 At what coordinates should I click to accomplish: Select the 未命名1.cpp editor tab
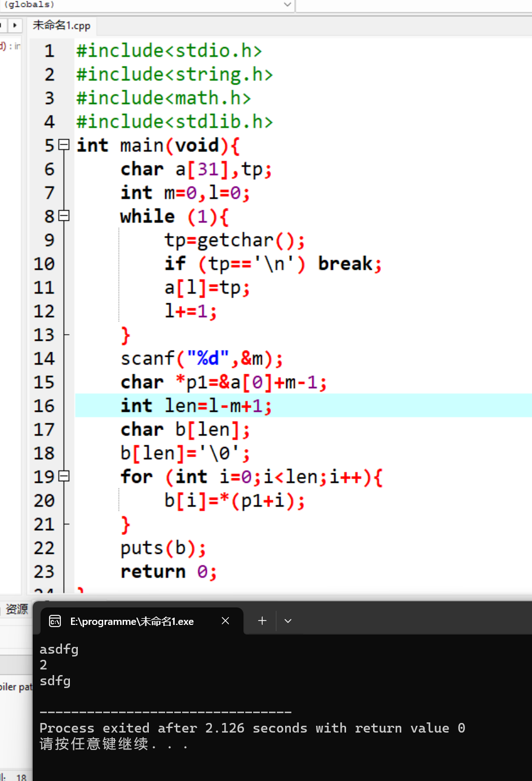[x=62, y=25]
